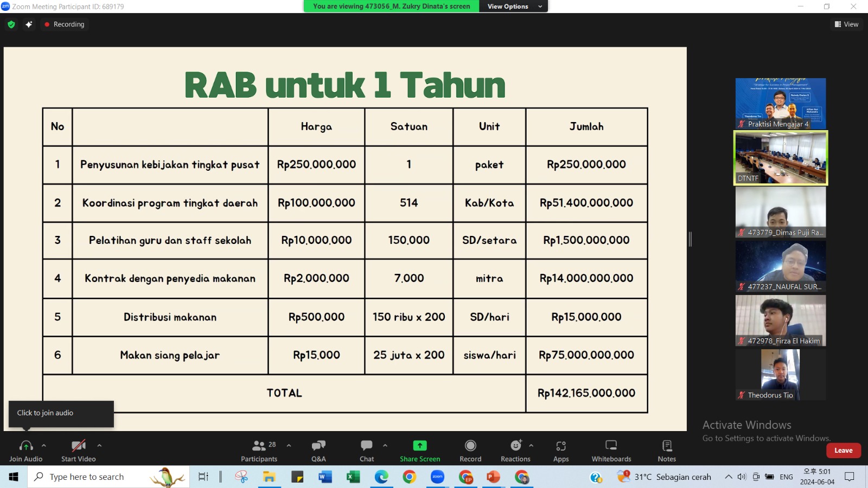Open File Explorer from the taskbar

pyautogui.click(x=269, y=477)
